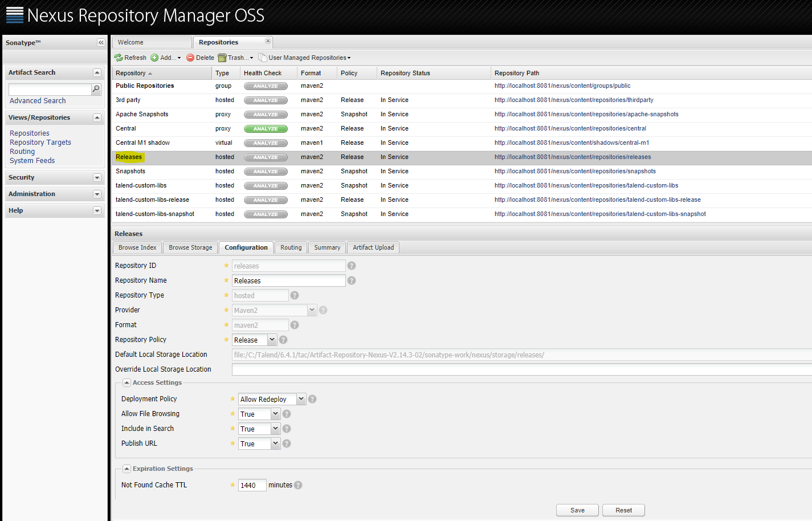
Task: Click help icon beside Deployment Policy
Action: [x=312, y=399]
